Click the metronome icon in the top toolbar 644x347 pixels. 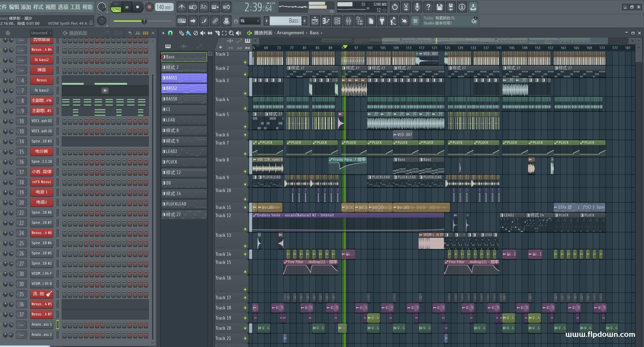(x=182, y=7)
